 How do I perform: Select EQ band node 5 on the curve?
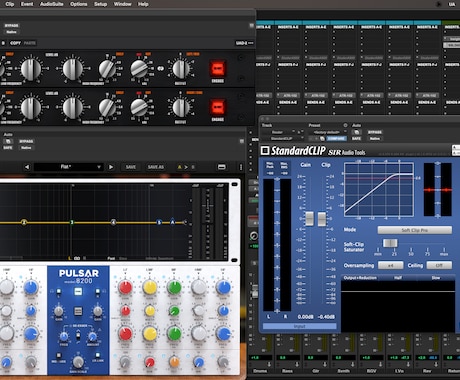point(159,222)
